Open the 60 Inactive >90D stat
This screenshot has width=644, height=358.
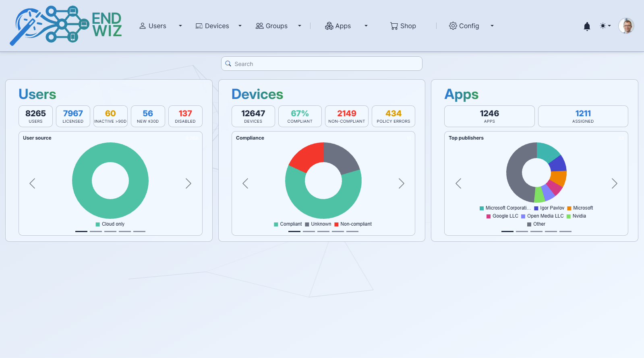(x=110, y=116)
